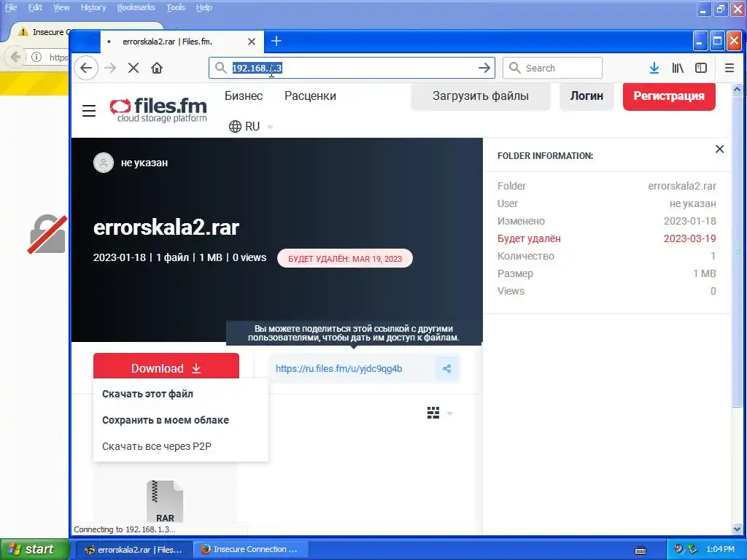Open the files.fm site hamburger menu
Image resolution: width=747 pixels, height=560 pixels.
point(89,111)
